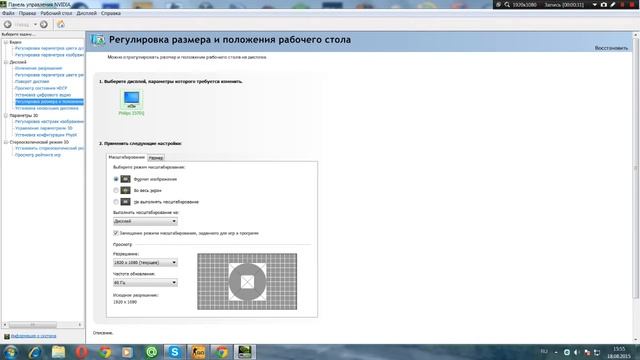The image size is (640, 360).
Task: Open Change resolution in Display tree
Action: pyautogui.click(x=39, y=68)
